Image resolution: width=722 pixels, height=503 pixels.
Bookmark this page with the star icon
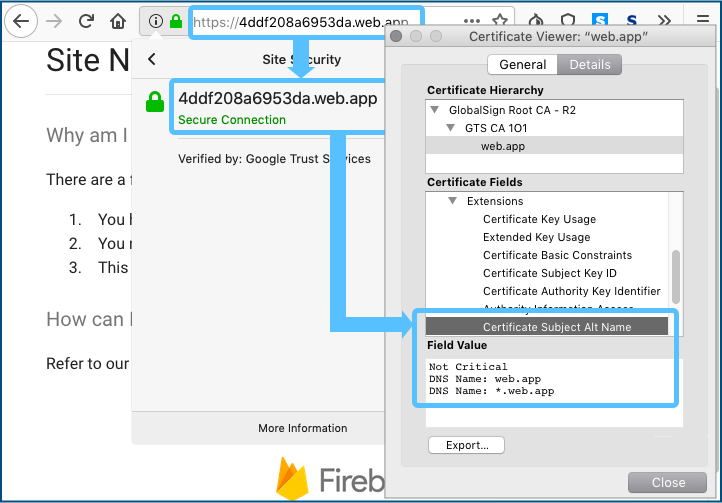point(500,20)
